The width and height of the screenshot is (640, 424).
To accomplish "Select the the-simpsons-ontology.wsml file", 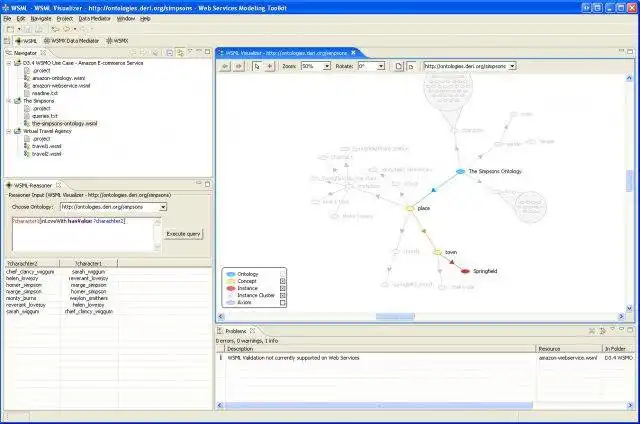I will coord(65,124).
